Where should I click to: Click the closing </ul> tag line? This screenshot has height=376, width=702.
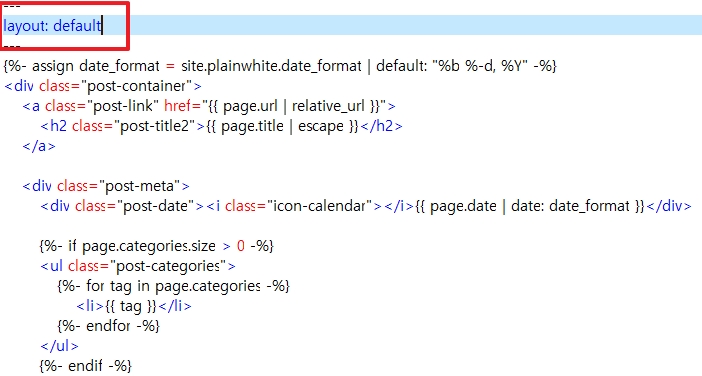[59, 346]
